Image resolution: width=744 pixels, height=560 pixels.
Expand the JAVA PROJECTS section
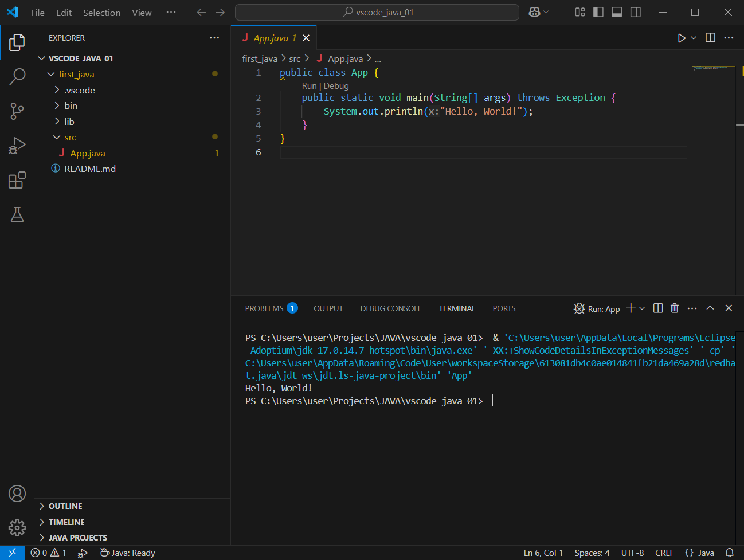(132, 538)
